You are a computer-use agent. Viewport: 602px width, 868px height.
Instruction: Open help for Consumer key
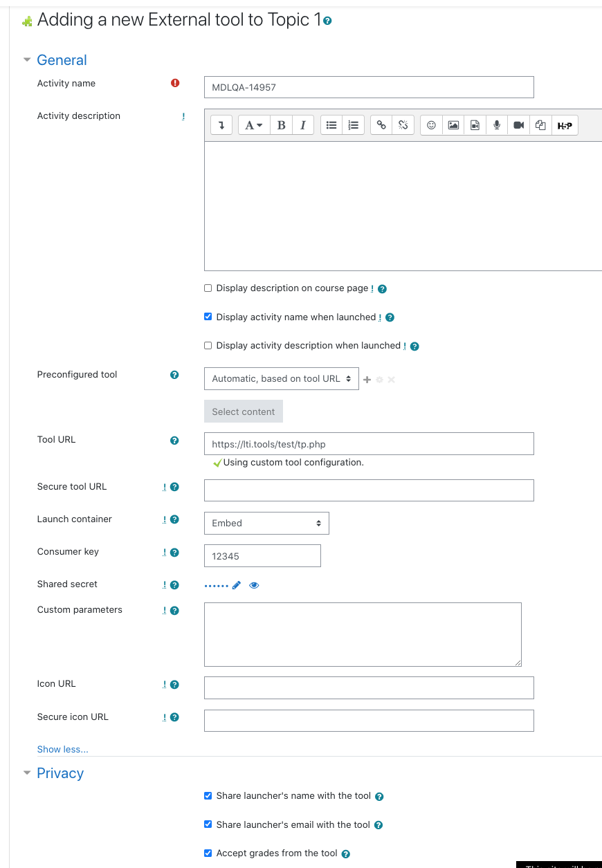coord(174,552)
